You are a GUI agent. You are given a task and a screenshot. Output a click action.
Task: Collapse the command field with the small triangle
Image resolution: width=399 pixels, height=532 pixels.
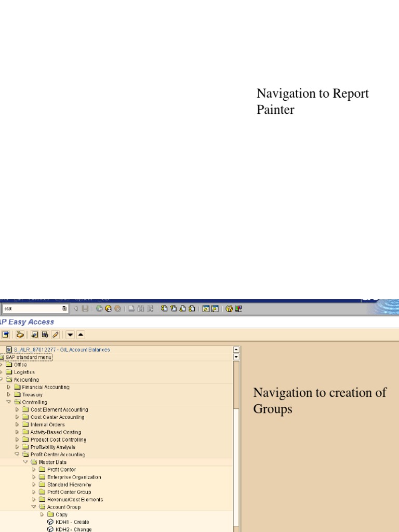coord(76,309)
